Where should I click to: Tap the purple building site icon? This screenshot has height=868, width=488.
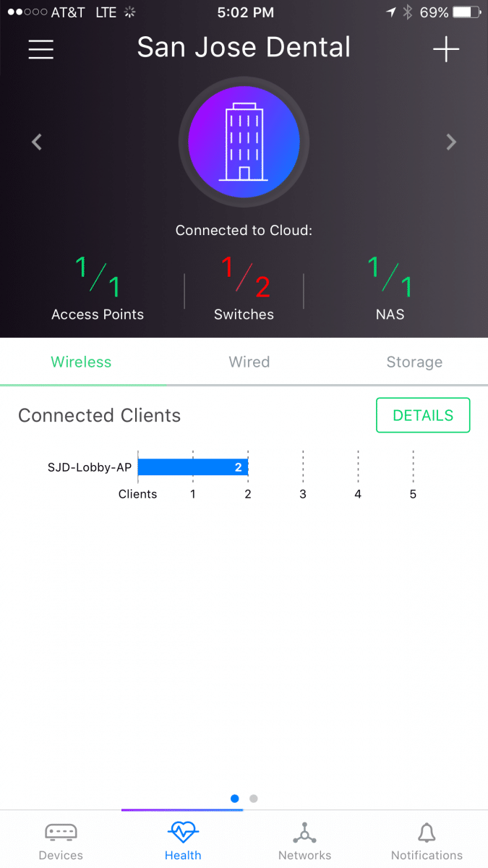coord(244,142)
